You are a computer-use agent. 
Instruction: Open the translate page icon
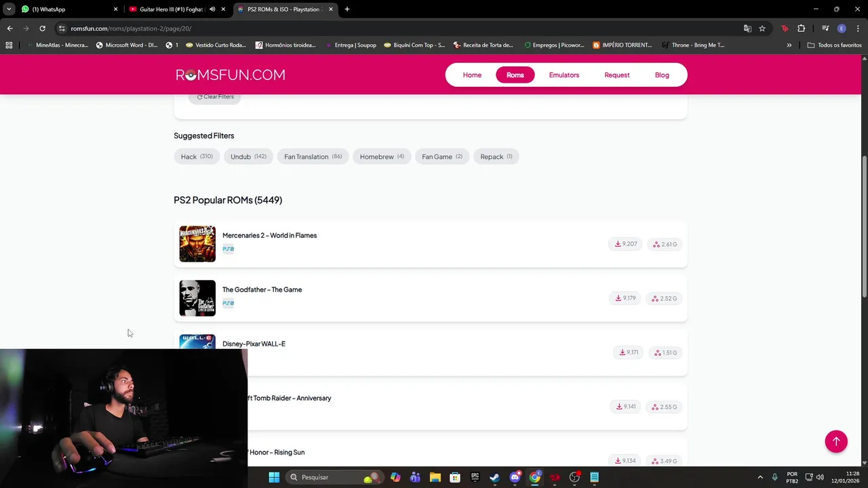coord(747,28)
